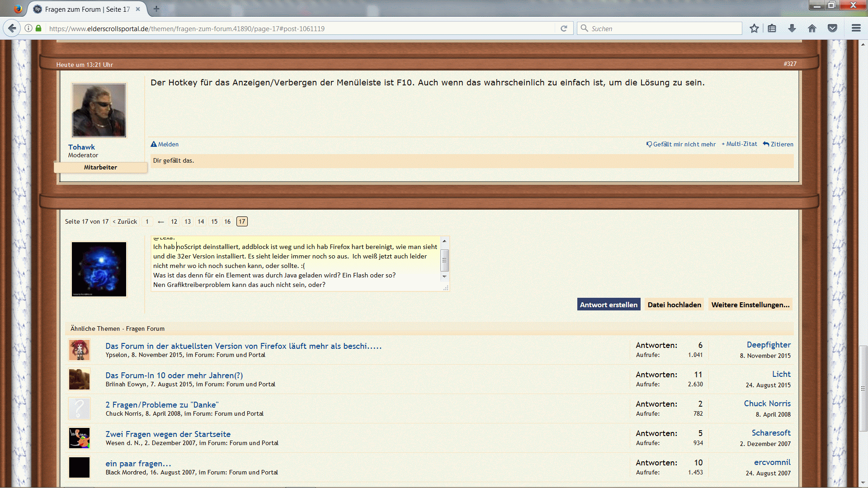Open a new browser tab
The width and height of the screenshot is (868, 488).
[x=156, y=9]
